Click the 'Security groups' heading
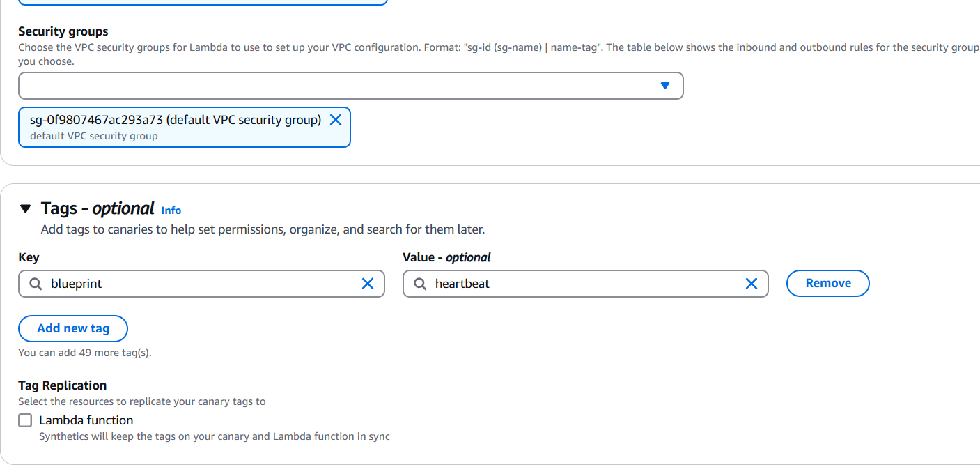 click(63, 31)
